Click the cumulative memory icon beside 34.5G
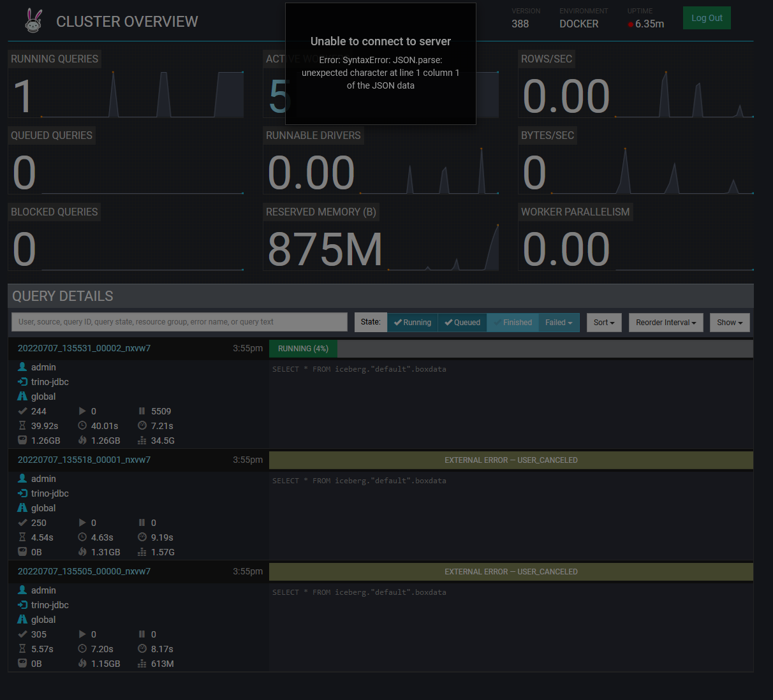 click(x=142, y=440)
